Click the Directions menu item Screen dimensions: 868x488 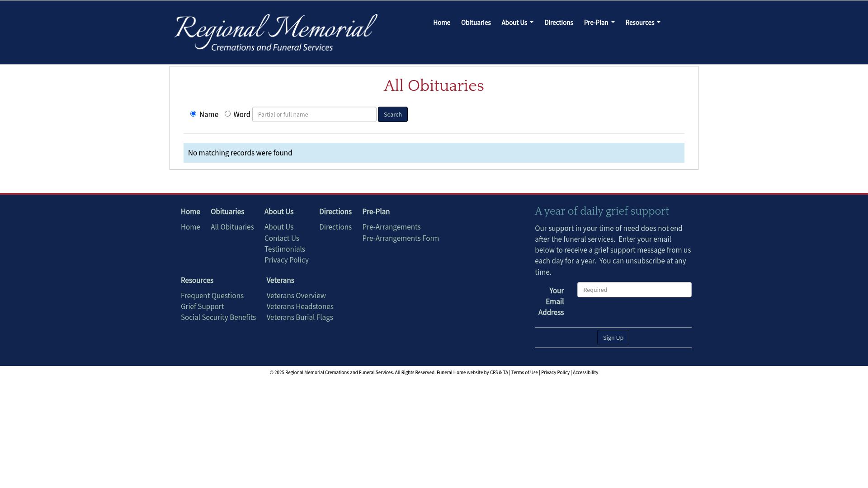[x=558, y=22]
